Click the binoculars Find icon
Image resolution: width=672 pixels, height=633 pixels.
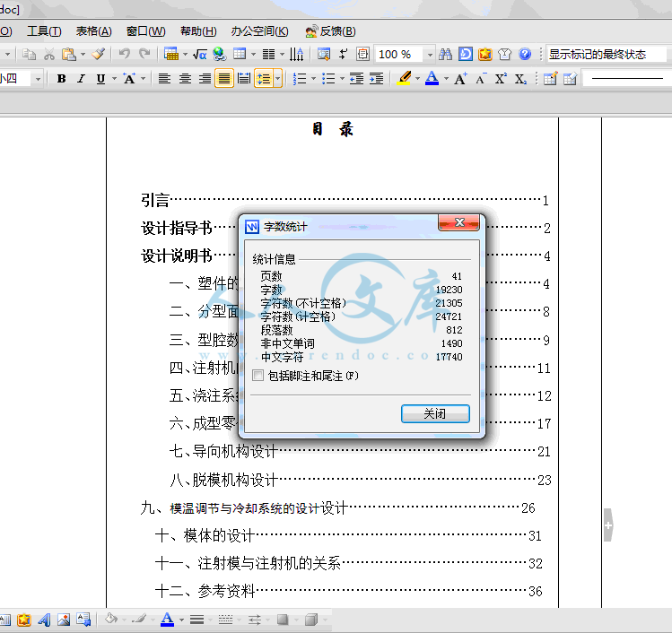tap(445, 55)
